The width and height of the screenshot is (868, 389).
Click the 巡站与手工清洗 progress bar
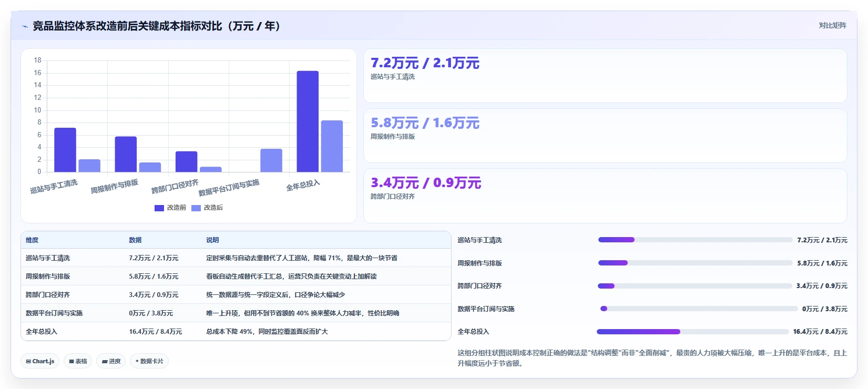point(695,240)
